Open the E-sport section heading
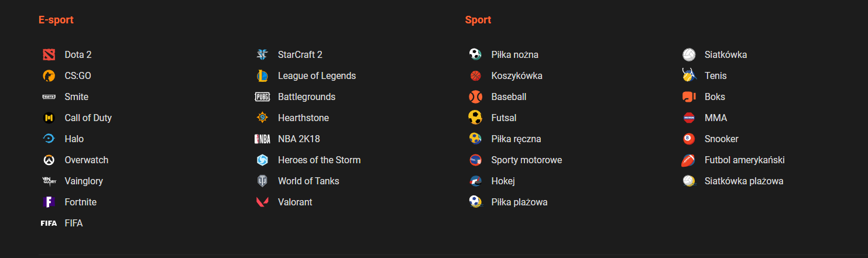Image resolution: width=868 pixels, height=258 pixels. [56, 20]
